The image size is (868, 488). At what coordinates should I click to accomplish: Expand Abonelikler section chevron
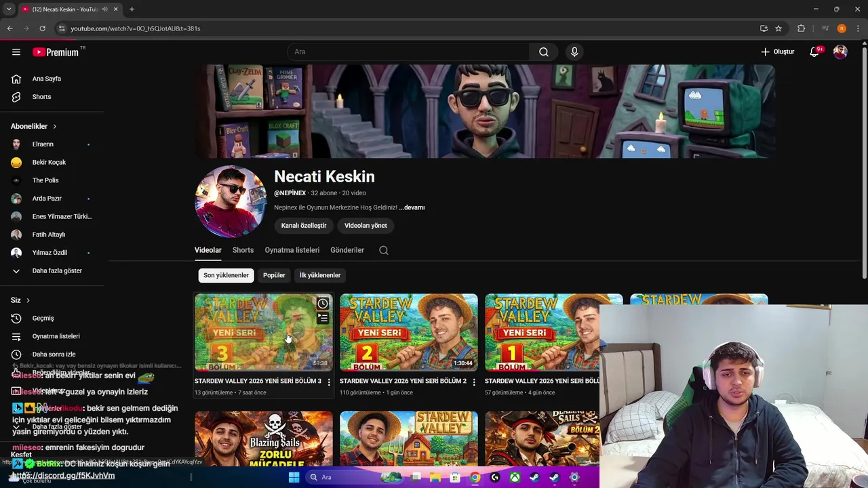[x=55, y=127]
